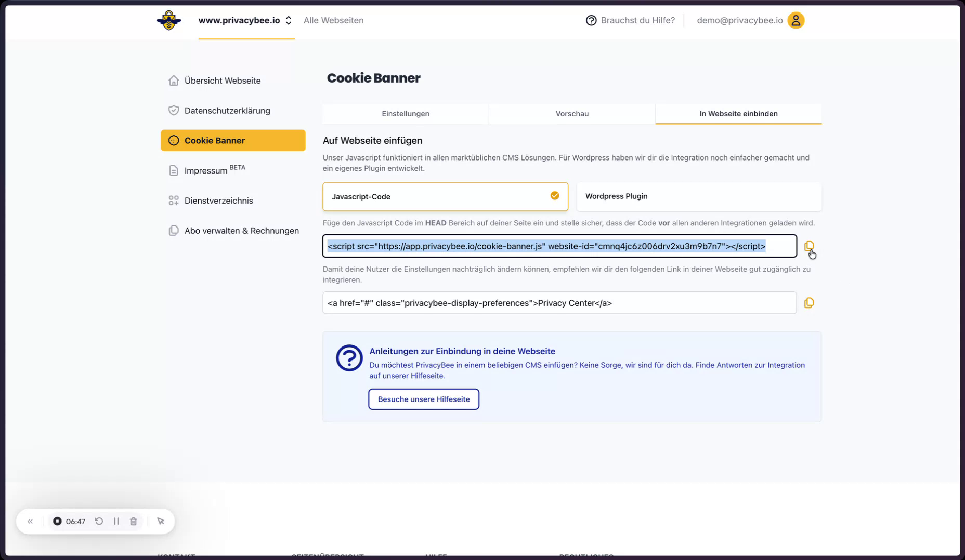The image size is (965, 560).
Task: Open the Brauchst du Hilfe? link
Action: coord(637,20)
